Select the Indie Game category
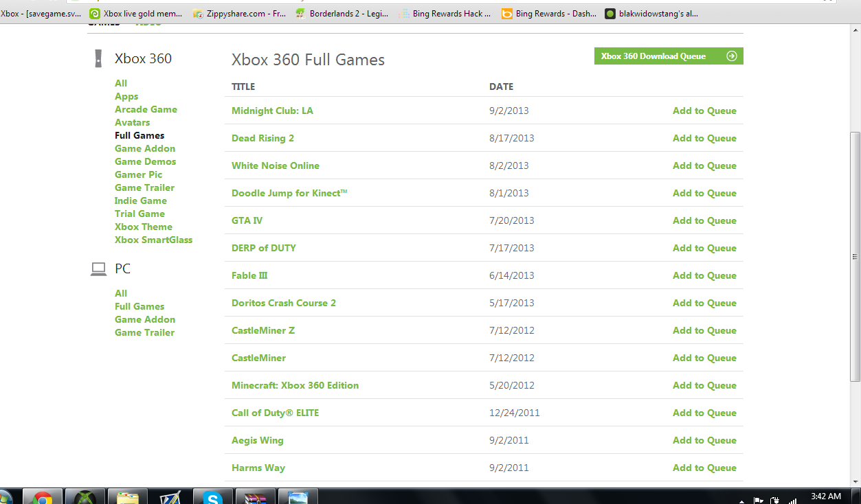Screen dimensions: 861x504 [141, 201]
